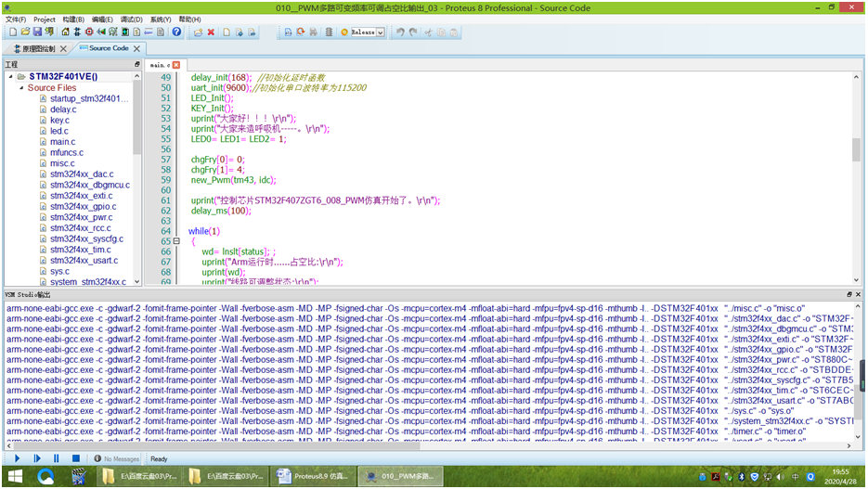Select sys.c in the project tree
The width and height of the screenshot is (868, 489).
pos(59,272)
